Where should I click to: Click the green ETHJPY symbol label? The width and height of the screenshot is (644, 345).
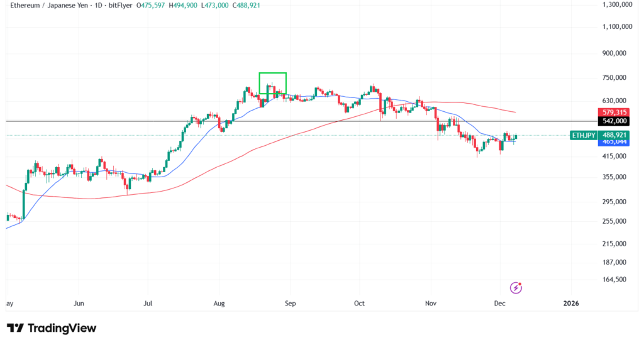(x=583, y=135)
